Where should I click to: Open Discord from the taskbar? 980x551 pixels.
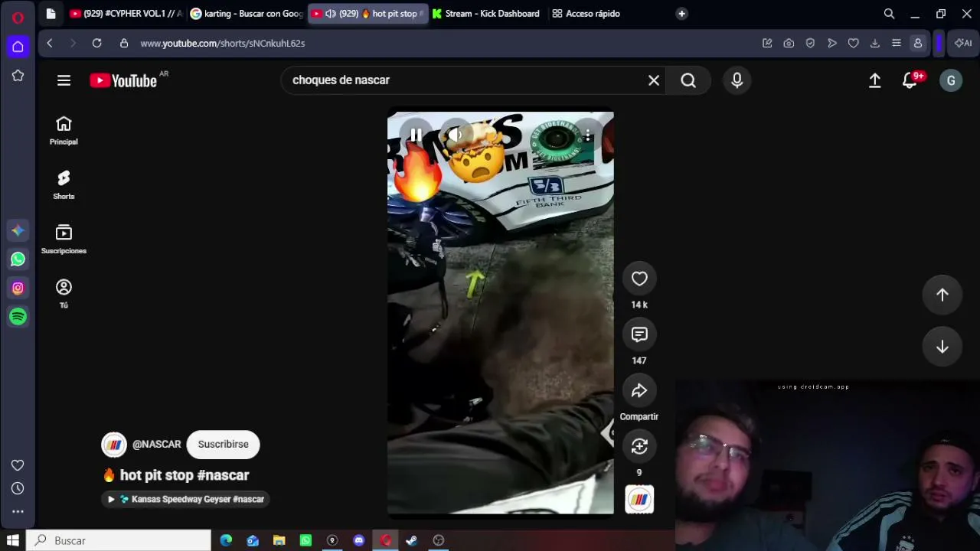[358, 540]
